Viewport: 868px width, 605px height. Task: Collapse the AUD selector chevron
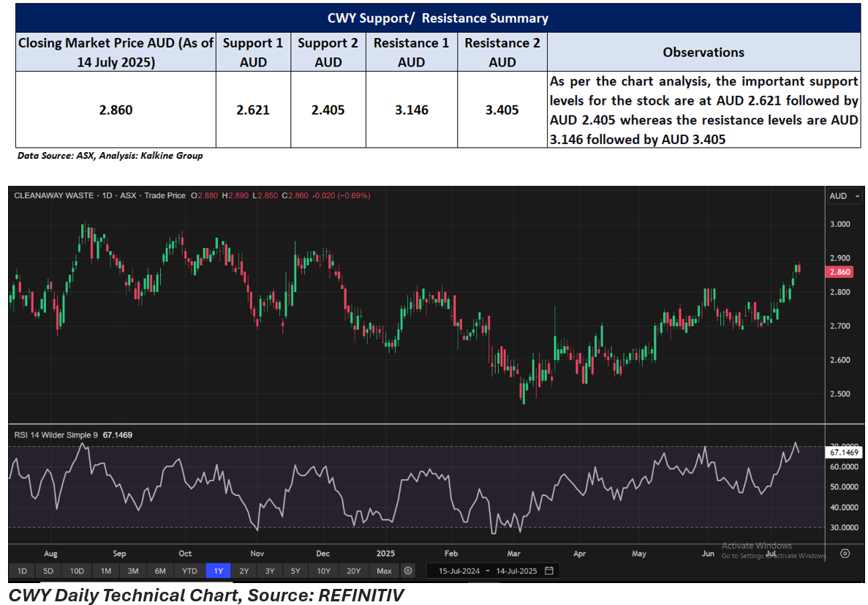[856, 196]
